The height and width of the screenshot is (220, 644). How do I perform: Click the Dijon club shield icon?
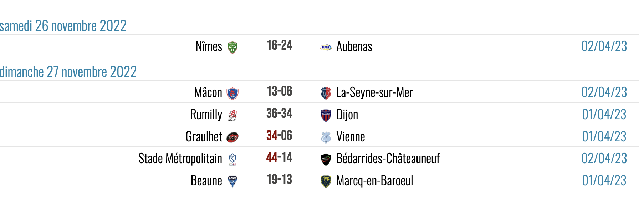point(326,115)
